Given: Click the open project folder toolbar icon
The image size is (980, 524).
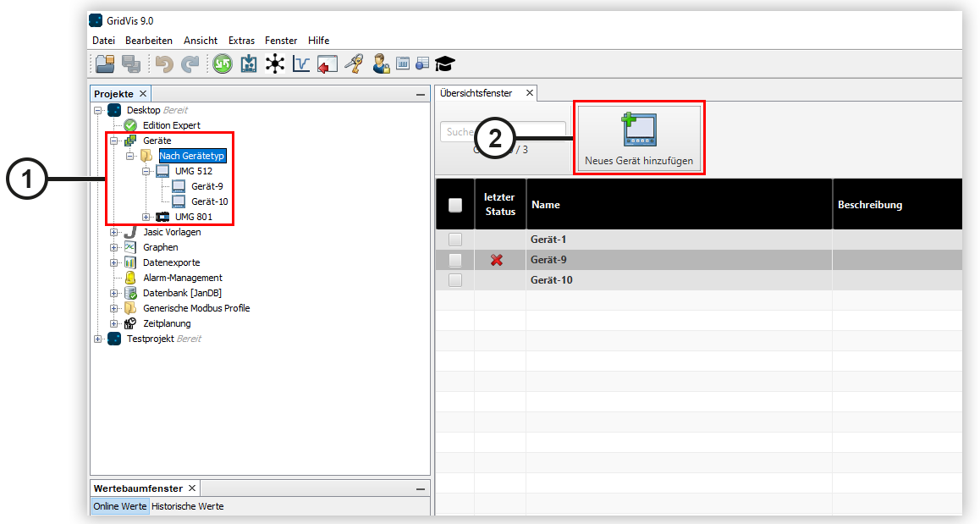Looking at the screenshot, I should [x=104, y=63].
